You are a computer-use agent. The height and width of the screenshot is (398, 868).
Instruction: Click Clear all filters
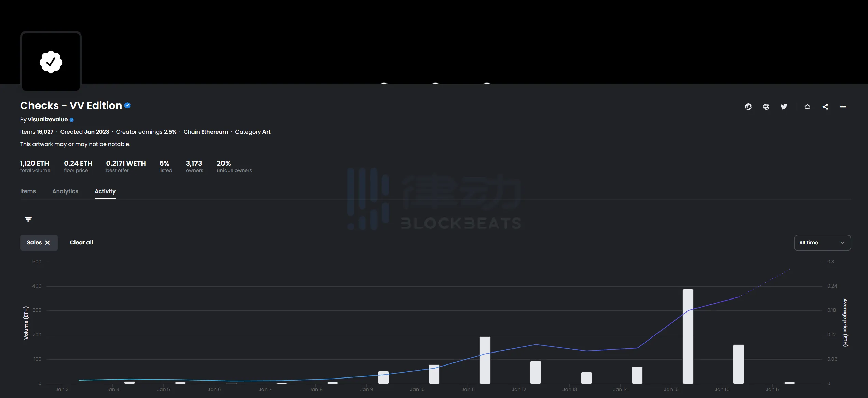tap(81, 243)
